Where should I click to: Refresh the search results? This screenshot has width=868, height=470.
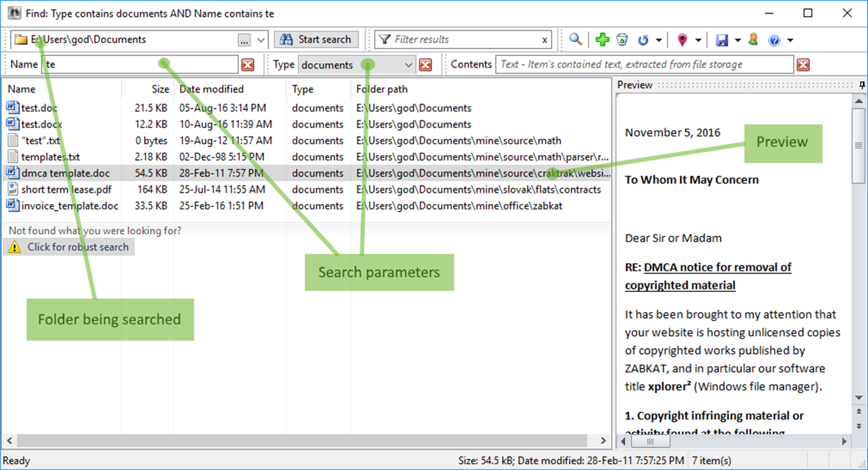(642, 39)
